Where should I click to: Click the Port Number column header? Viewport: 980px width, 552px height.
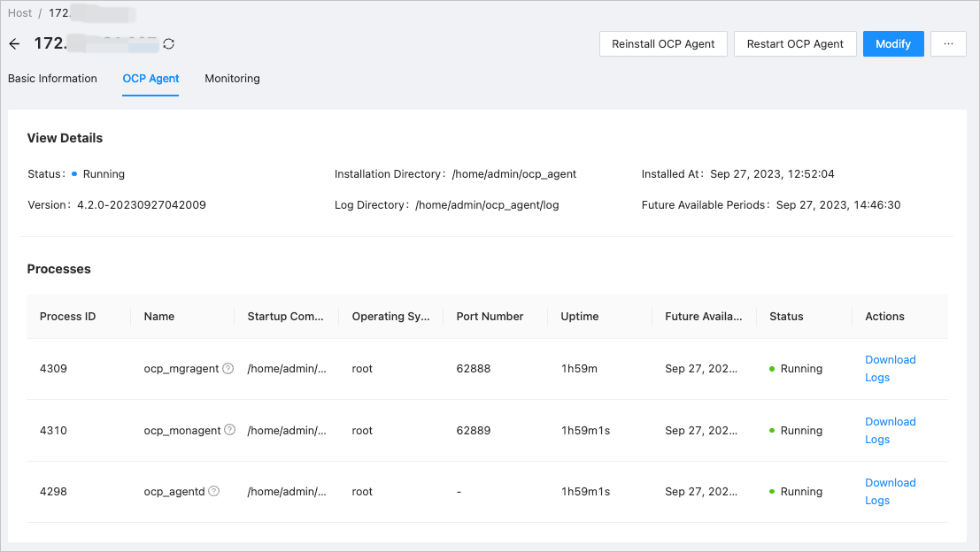pos(490,317)
